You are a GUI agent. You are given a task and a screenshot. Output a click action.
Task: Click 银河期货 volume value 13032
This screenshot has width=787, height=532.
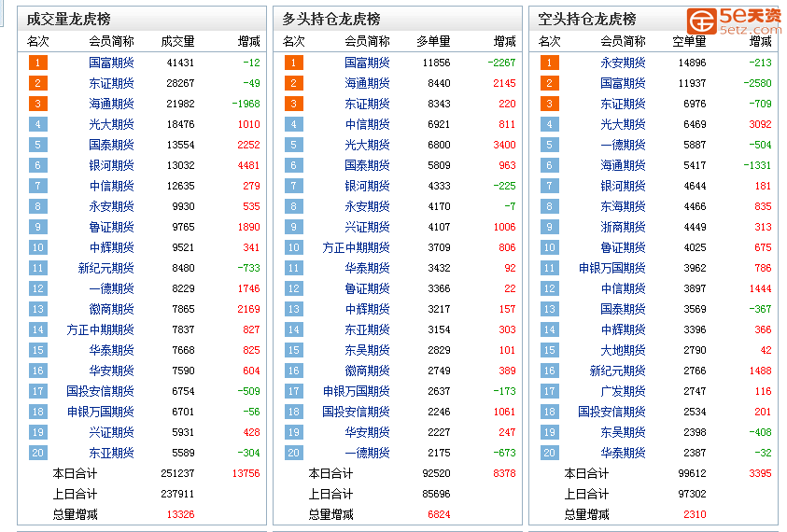(x=179, y=165)
